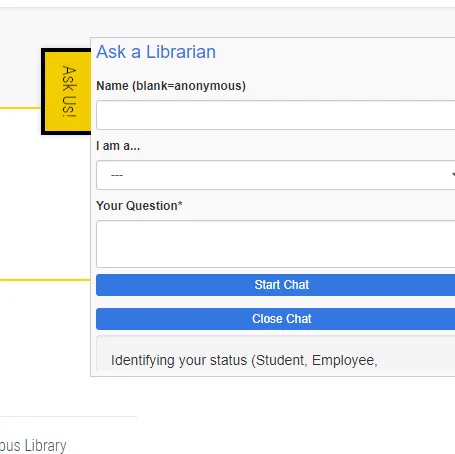Click the word Student in the status notice
This screenshot has height=454, width=455.
[x=281, y=360]
